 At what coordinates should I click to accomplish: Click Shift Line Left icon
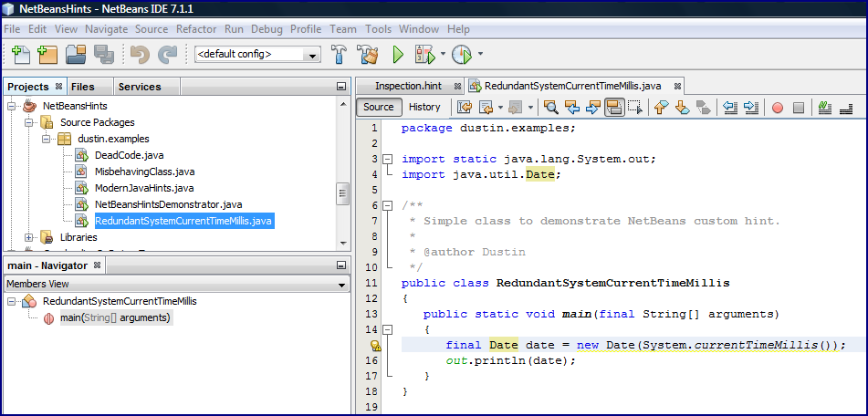730,108
